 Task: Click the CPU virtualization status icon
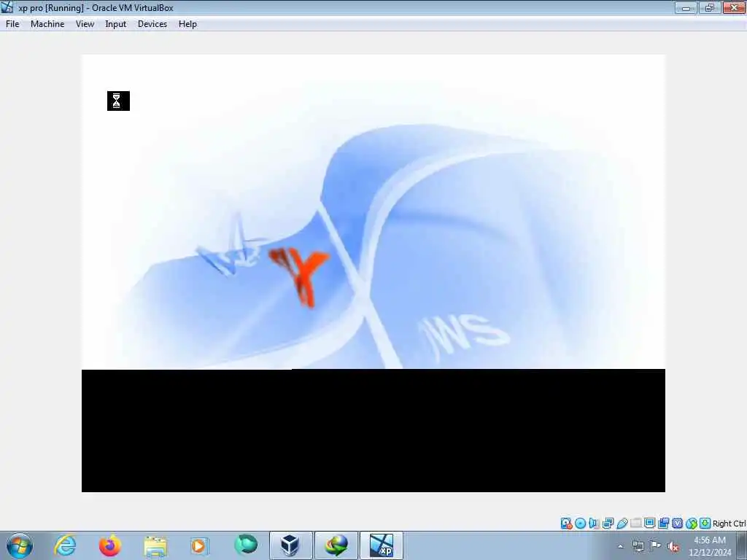pyautogui.click(x=677, y=524)
